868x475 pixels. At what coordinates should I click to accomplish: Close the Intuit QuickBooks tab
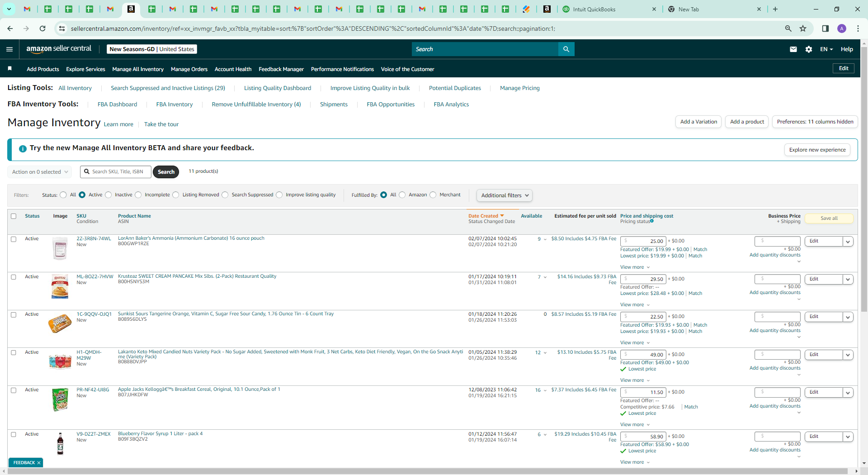[654, 9]
